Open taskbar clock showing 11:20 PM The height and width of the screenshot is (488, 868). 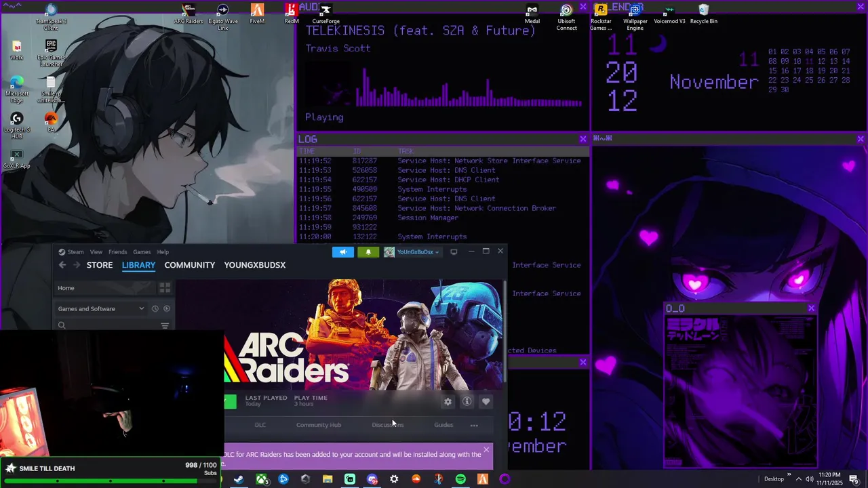[829, 479]
